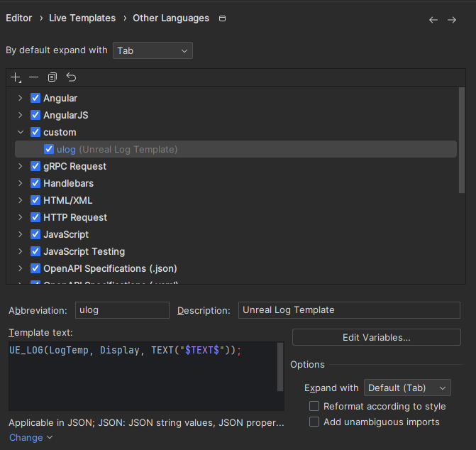Navigate back with left arrow
The image size is (476, 450).
click(433, 20)
